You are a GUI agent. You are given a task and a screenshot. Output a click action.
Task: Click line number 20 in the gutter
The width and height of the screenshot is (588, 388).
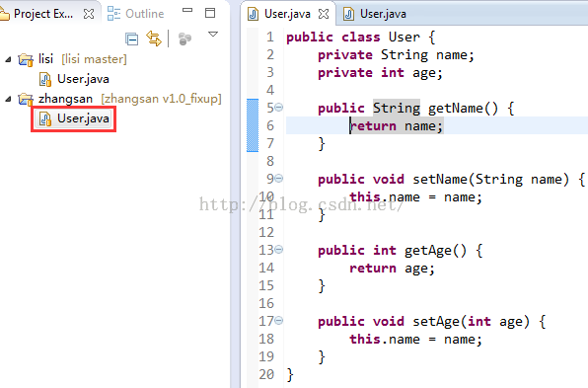click(266, 374)
